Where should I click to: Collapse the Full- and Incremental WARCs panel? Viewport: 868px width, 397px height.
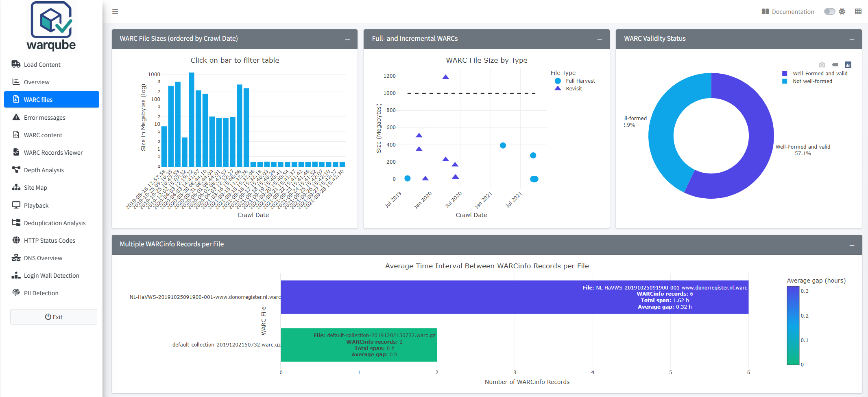(x=600, y=39)
